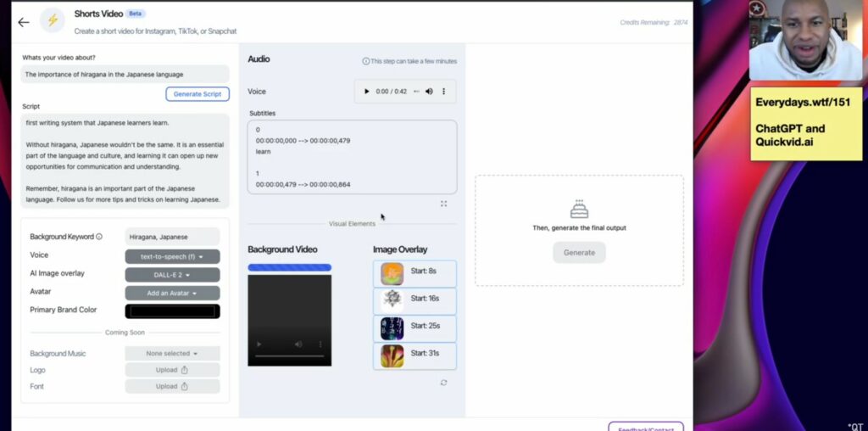This screenshot has width=868, height=431.
Task: Open the AI Image overlay DALL-E 2 dropdown
Action: click(172, 275)
